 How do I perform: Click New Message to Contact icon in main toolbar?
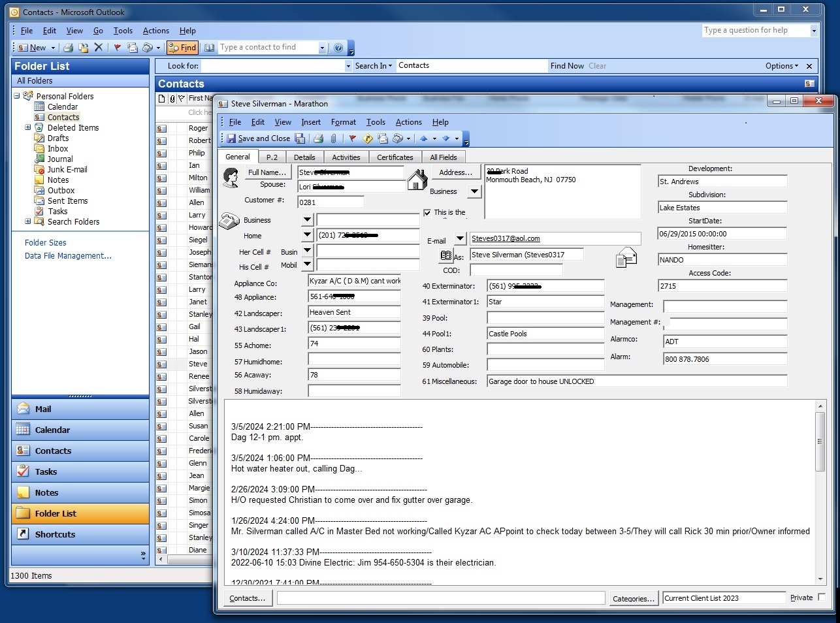coord(133,48)
